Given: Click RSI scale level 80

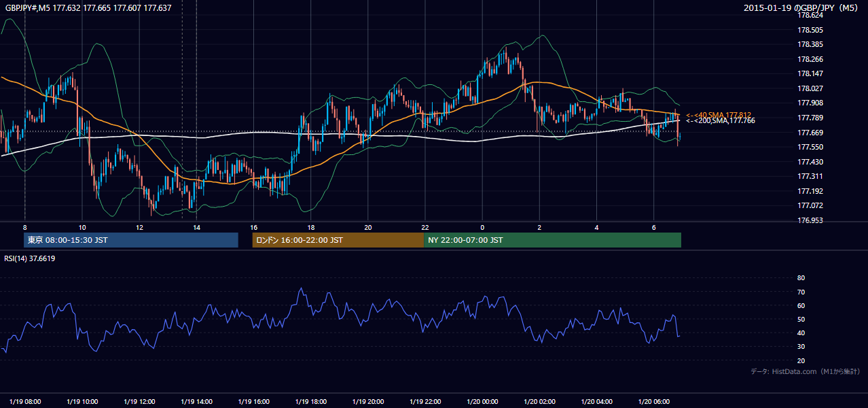Looking at the screenshot, I should (x=801, y=278).
